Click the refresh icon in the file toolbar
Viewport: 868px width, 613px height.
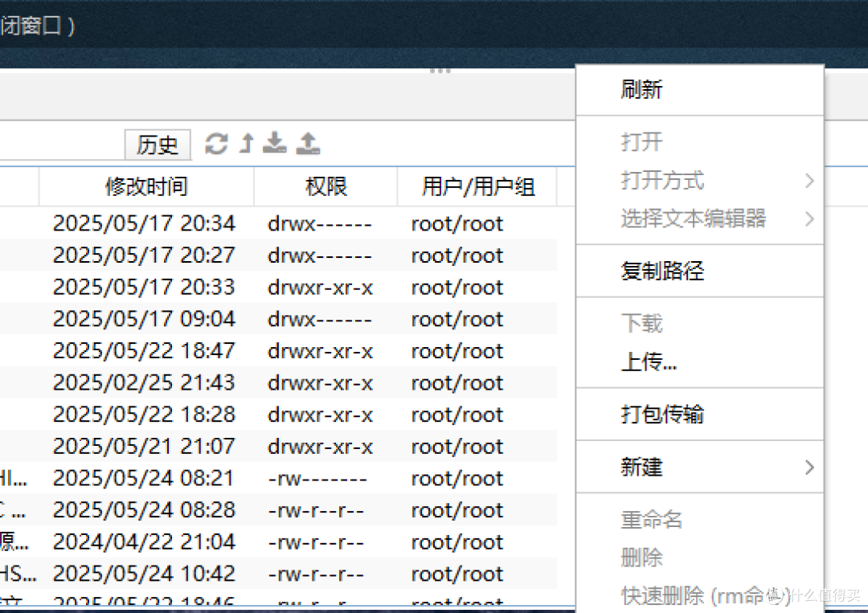(216, 144)
